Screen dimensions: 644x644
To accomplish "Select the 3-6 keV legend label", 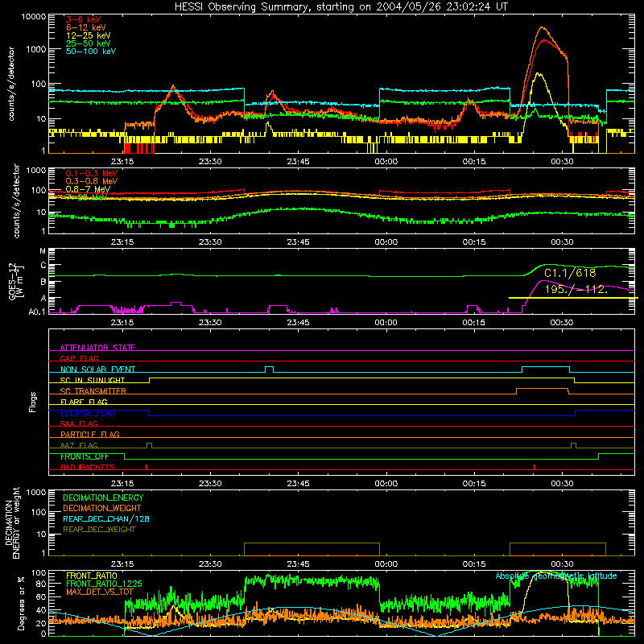I will pyautogui.click(x=84, y=19).
